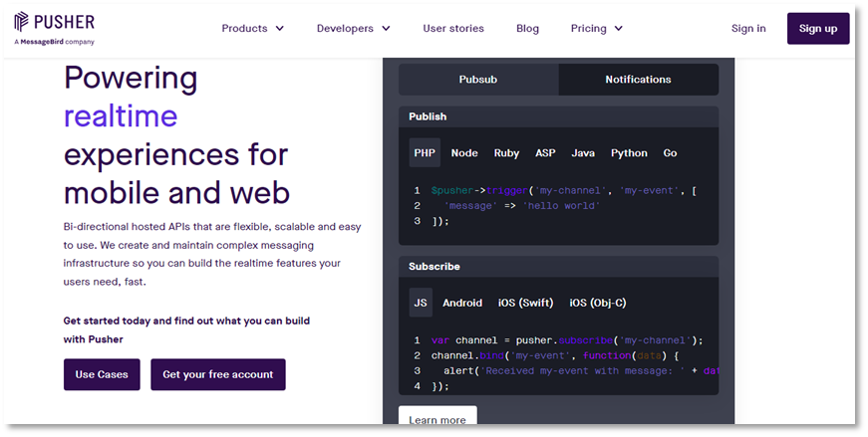Select the Java language tab
The image size is (868, 437).
pyautogui.click(x=583, y=153)
